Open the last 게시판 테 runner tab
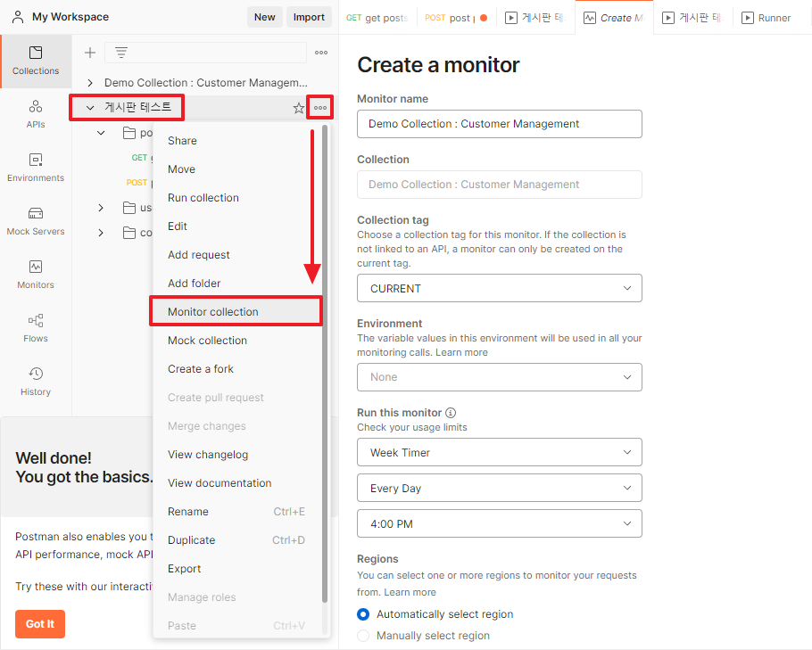Screen dimensions: 812x650 (x=694, y=18)
